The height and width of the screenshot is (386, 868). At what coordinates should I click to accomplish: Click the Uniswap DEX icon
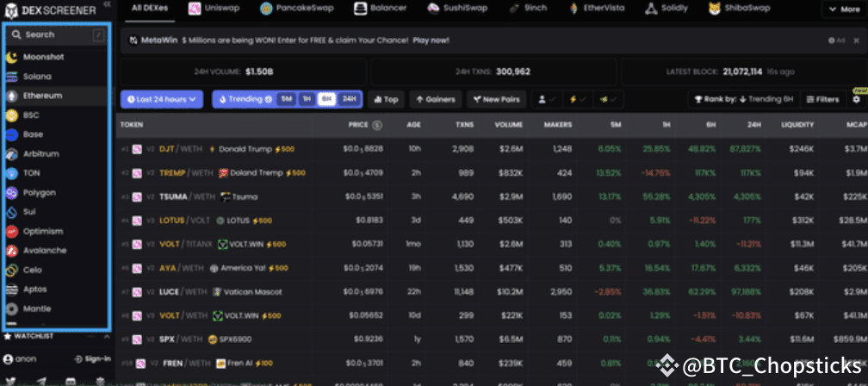(195, 9)
